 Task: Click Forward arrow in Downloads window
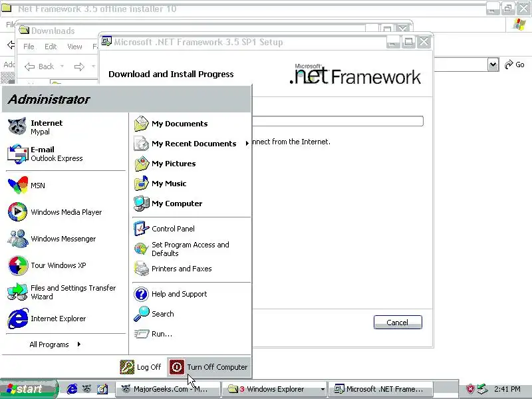[x=79, y=66]
